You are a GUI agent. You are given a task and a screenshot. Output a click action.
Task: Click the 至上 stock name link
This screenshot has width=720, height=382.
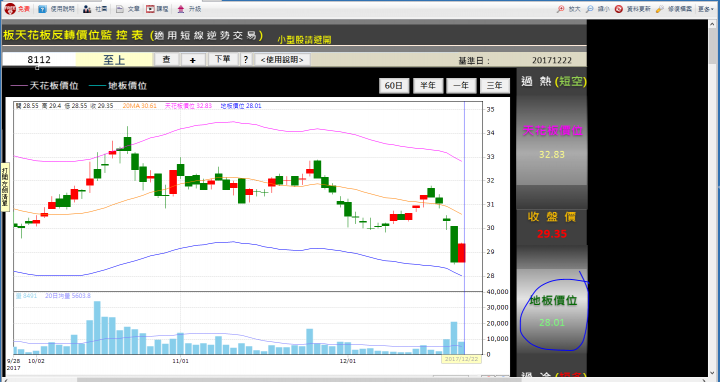pyautogui.click(x=114, y=60)
